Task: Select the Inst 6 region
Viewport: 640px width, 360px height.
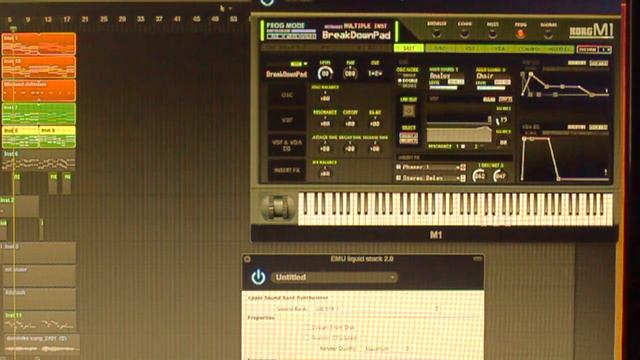Action: 39,160
